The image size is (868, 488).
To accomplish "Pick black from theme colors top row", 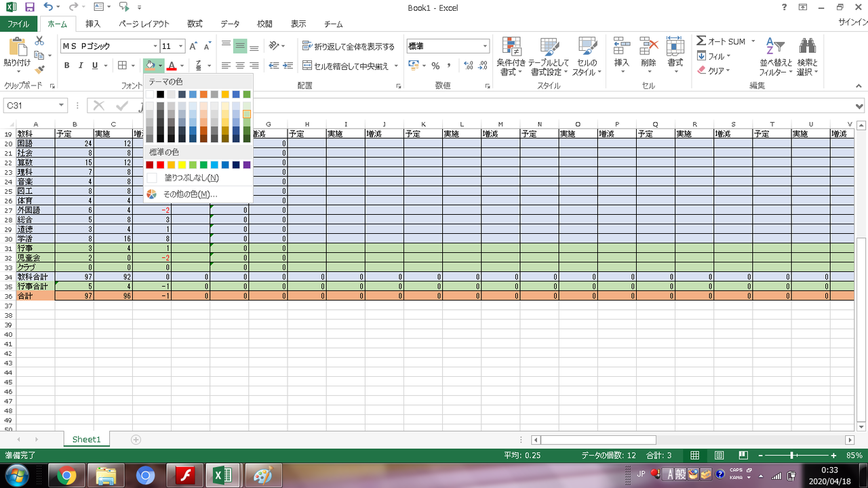I will 160,94.
